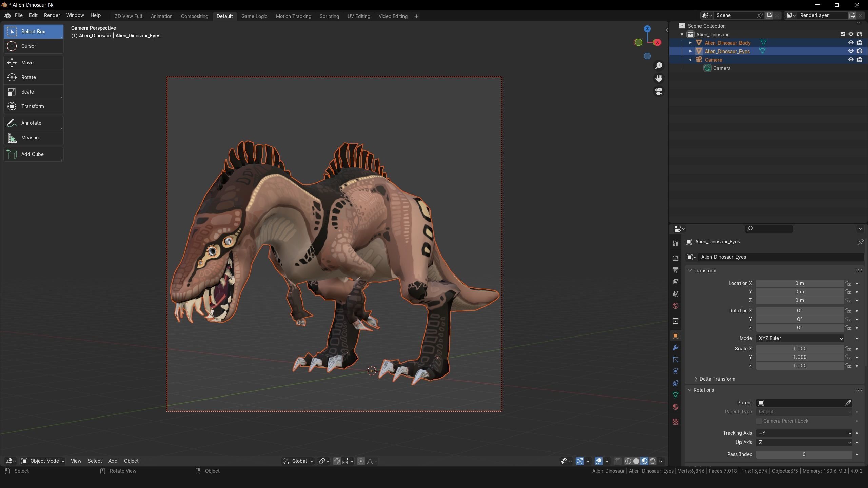This screenshot has height=488, width=868.
Task: Select the Annotate tool
Action: (33, 123)
